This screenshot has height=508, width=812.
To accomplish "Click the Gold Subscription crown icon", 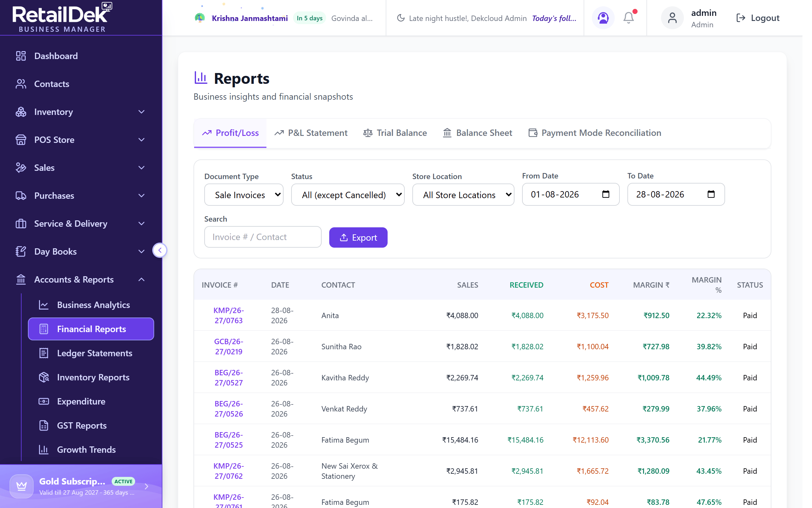I will click(22, 486).
